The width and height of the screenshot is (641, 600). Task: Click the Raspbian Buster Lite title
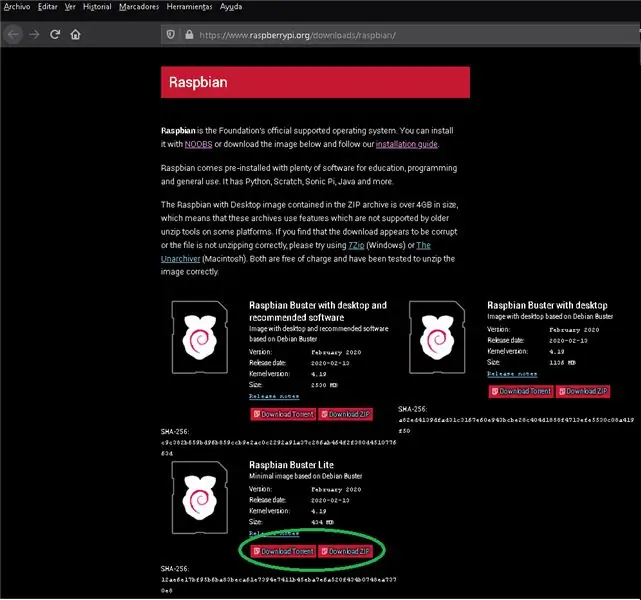click(x=291, y=465)
